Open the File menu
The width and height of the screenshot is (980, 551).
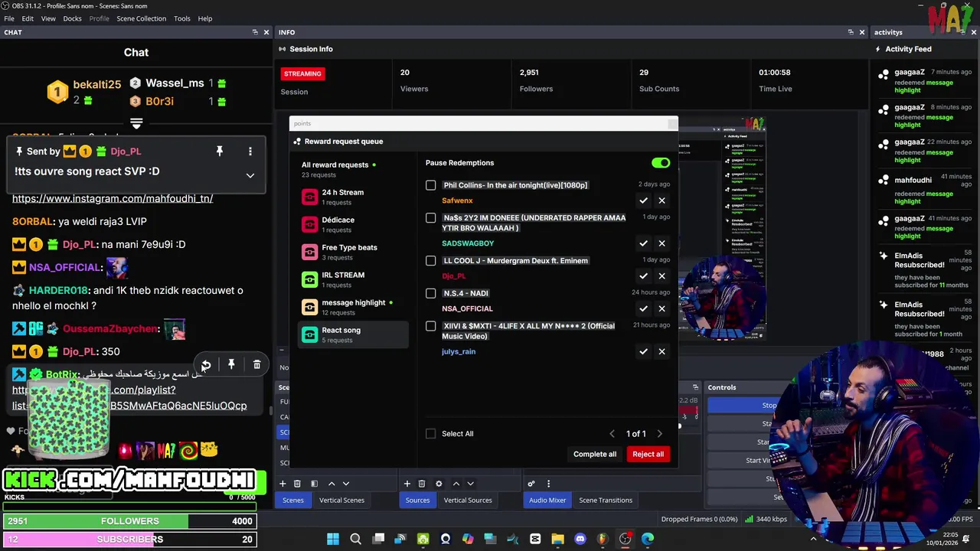(x=9, y=18)
